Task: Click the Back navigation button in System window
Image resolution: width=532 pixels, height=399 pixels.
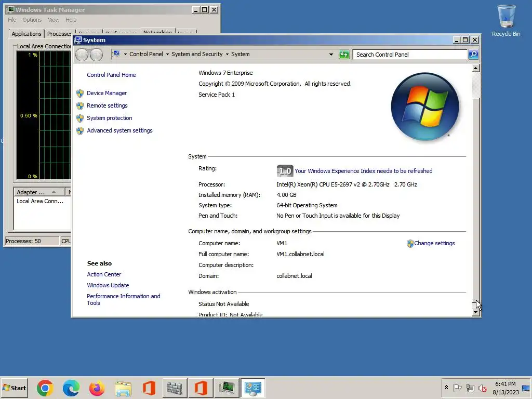Action: point(82,55)
